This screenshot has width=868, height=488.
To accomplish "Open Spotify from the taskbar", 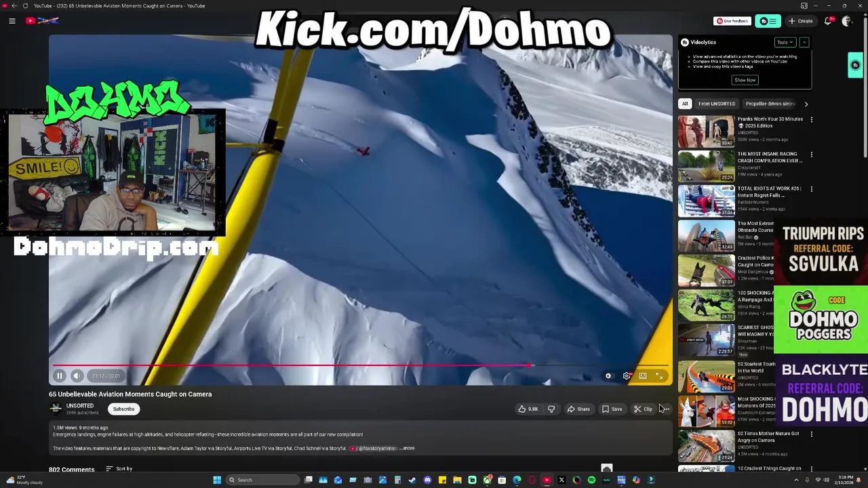I will click(x=591, y=480).
